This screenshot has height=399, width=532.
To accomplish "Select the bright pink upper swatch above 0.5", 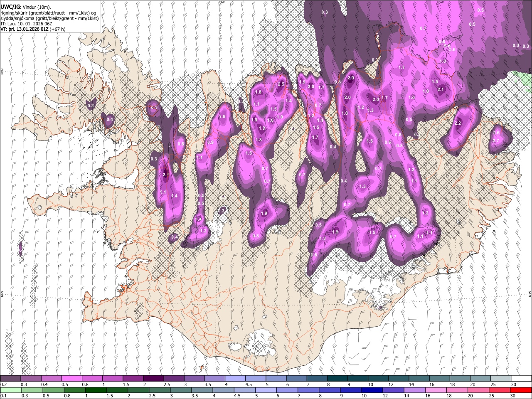I will 71,379.
